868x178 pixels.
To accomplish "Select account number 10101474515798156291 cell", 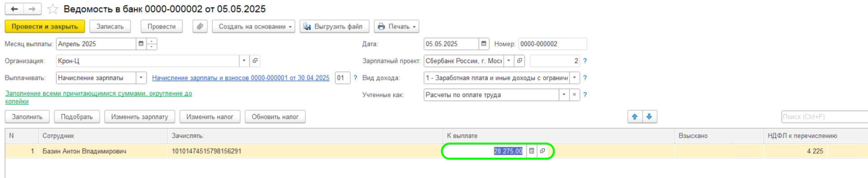I will coord(305,151).
